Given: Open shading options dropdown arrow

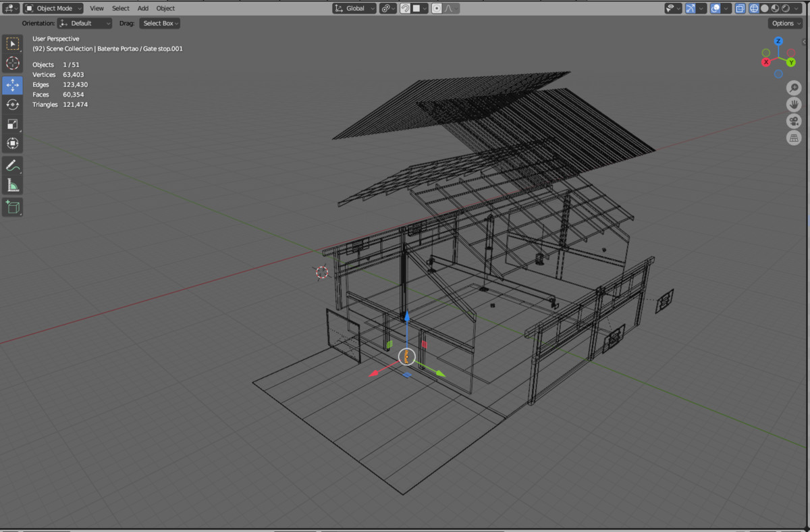Looking at the screenshot, I should (797, 8).
